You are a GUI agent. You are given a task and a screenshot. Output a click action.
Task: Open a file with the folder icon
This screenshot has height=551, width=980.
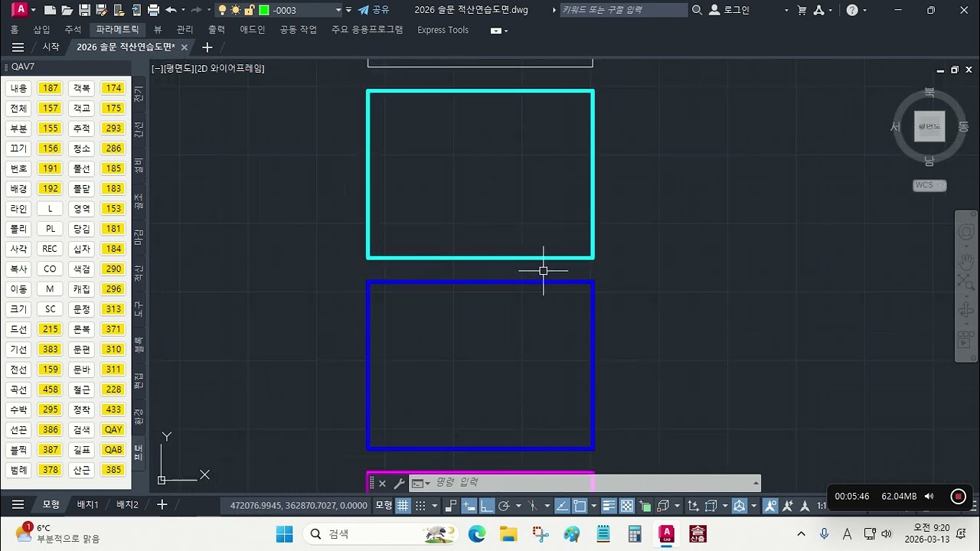pos(67,10)
